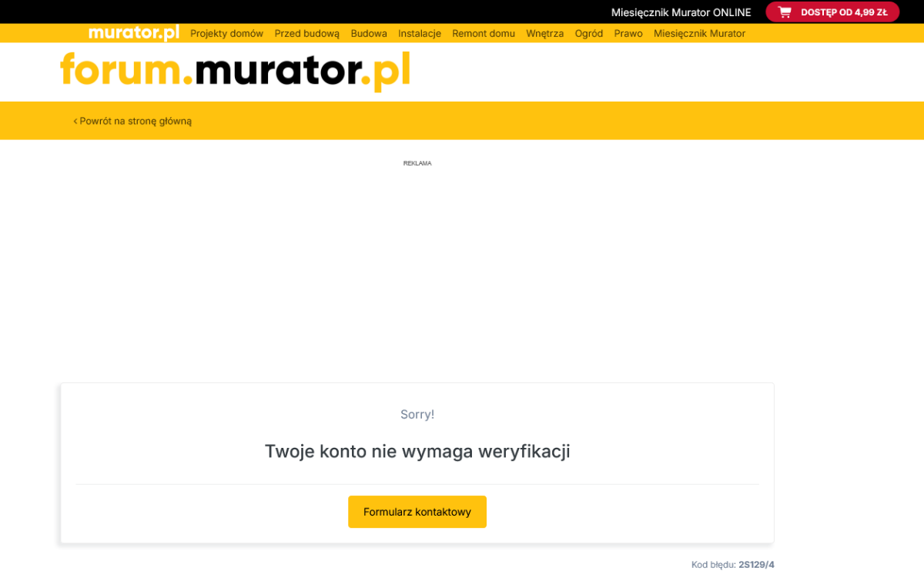The image size is (924, 581).
Task: Click the error code 2S129/4 text
Action: 757,564
